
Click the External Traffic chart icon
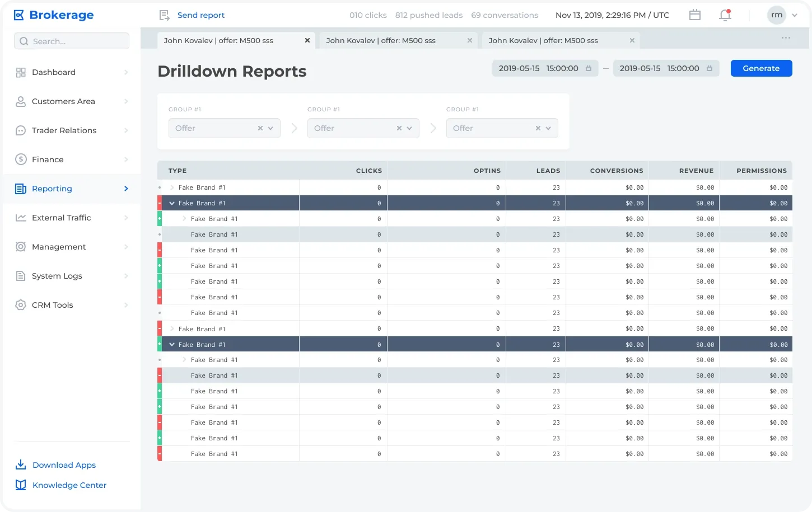point(21,218)
